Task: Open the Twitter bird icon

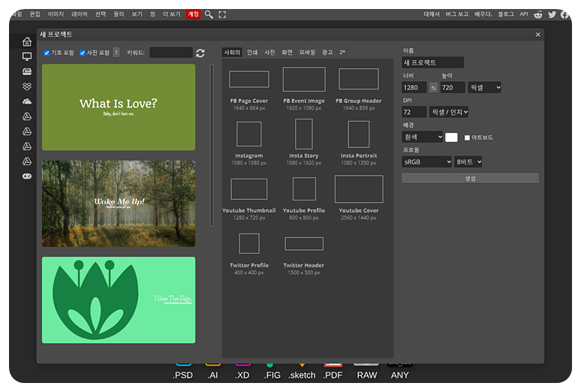Action: [552, 14]
